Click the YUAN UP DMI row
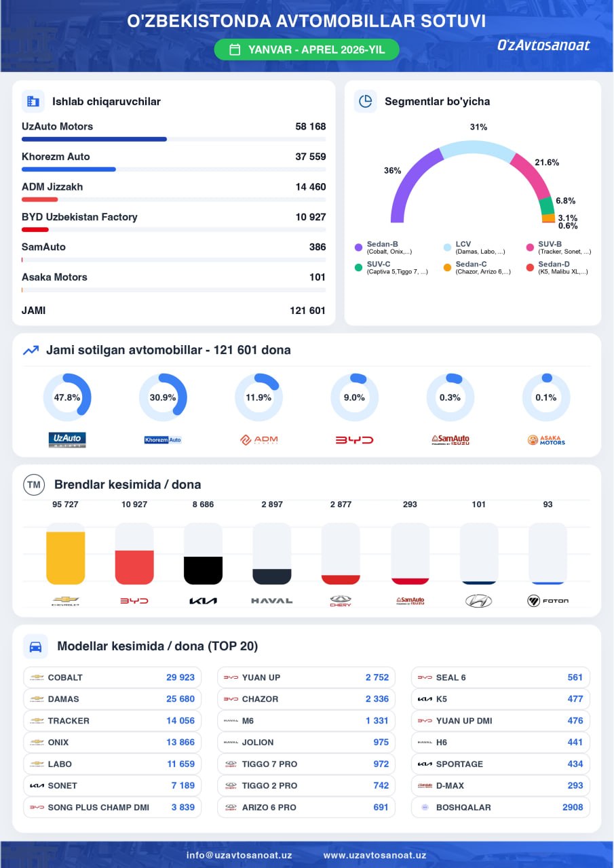This screenshot has width=614, height=868. [501, 721]
